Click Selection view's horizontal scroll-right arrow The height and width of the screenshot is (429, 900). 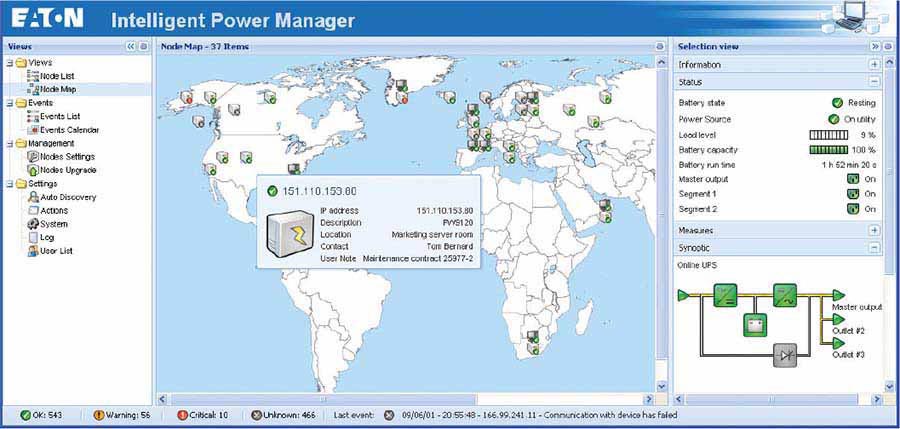(876, 399)
